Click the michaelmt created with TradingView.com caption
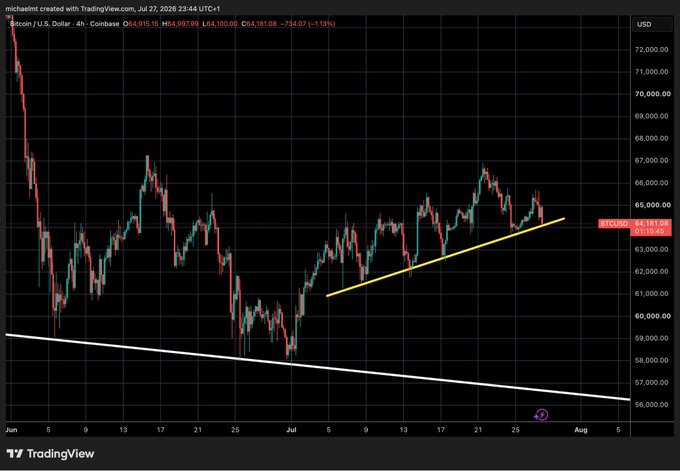The height and width of the screenshot is (471, 680). tap(113, 8)
